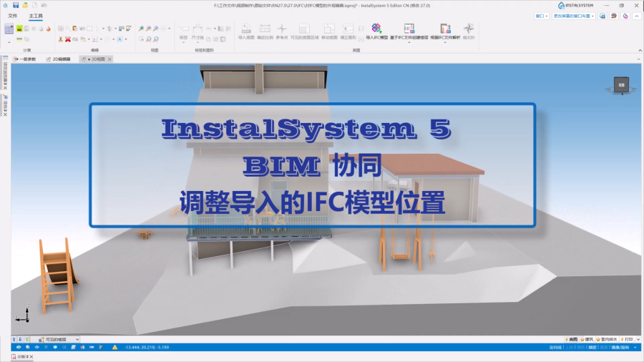Click the 尺寸线 dimension line tool
Image resolution: width=644 pixels, height=362 pixels.
(197, 32)
